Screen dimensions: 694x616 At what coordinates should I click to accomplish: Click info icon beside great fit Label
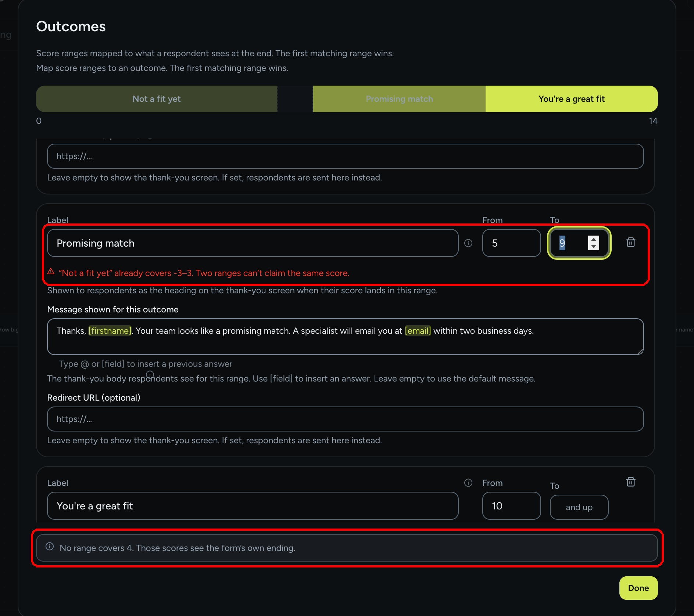pyautogui.click(x=468, y=483)
